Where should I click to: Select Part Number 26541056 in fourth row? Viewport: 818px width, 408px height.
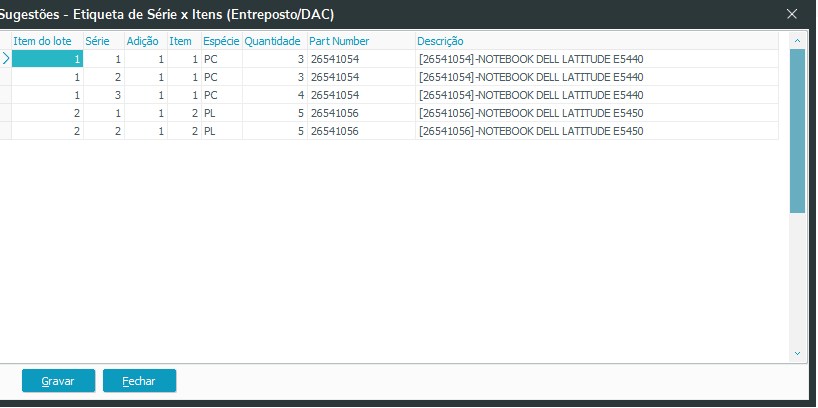pos(362,113)
